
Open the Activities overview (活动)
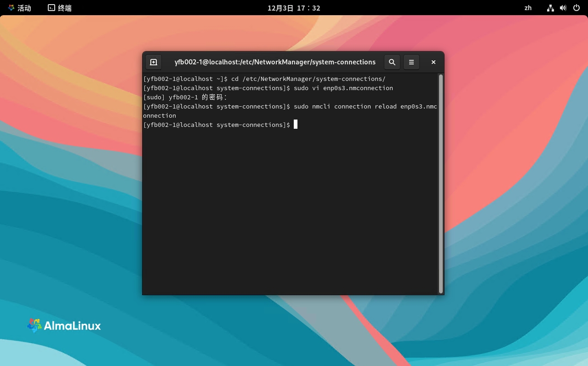click(x=19, y=8)
